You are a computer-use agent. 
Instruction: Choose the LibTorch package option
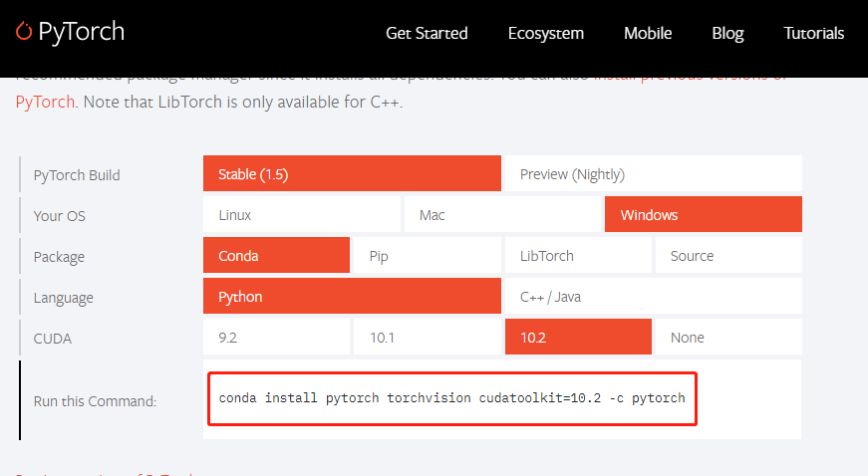click(x=578, y=255)
